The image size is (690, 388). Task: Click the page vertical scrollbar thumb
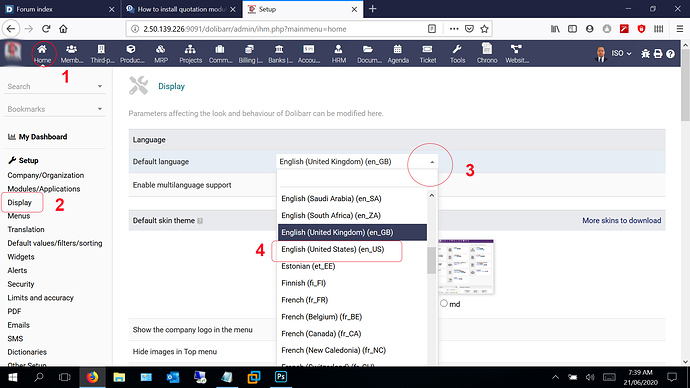click(x=685, y=84)
